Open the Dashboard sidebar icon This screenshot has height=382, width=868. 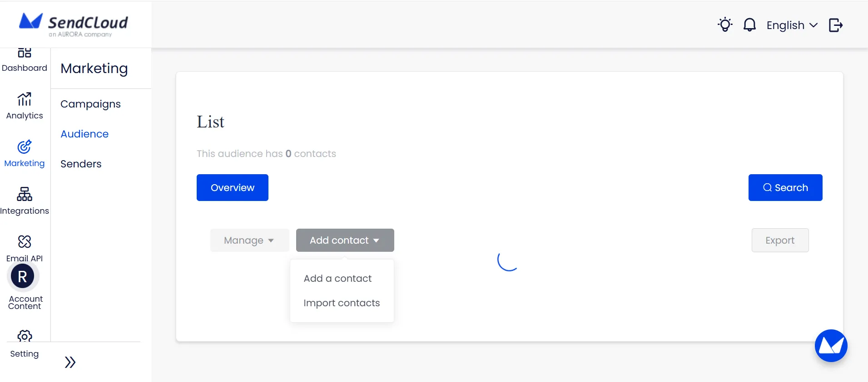pos(25,54)
